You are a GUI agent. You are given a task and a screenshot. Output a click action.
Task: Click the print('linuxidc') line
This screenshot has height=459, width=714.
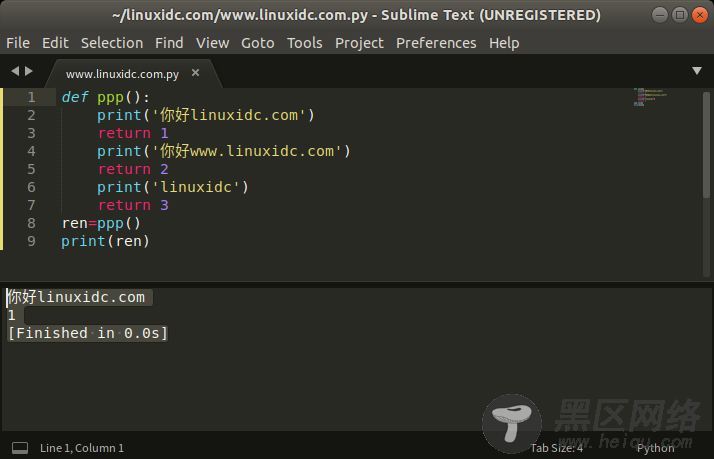point(173,187)
